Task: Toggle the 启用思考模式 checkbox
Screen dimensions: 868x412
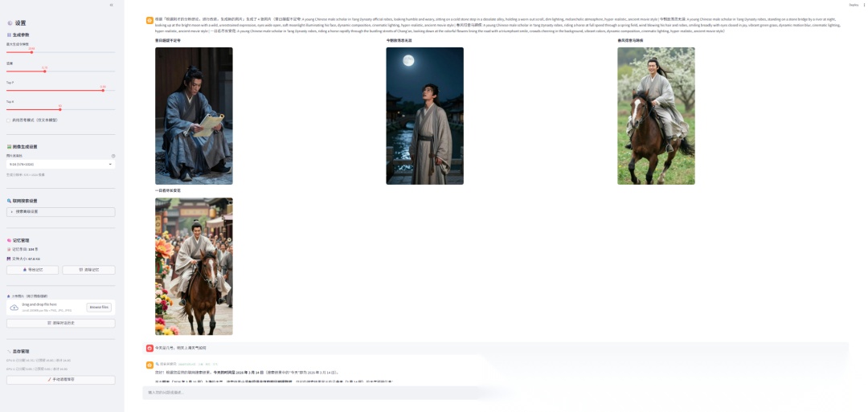Action: pyautogui.click(x=8, y=120)
